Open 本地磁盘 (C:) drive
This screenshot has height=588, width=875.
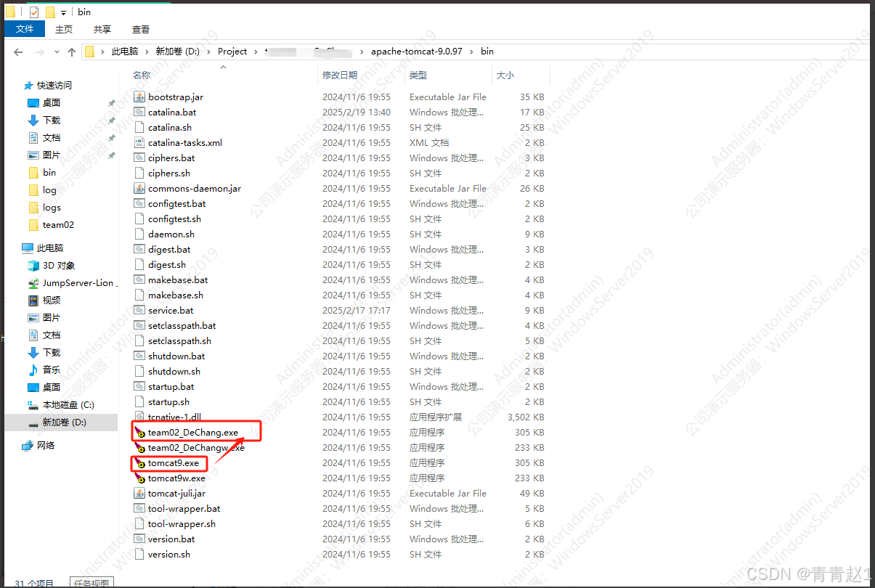68,404
